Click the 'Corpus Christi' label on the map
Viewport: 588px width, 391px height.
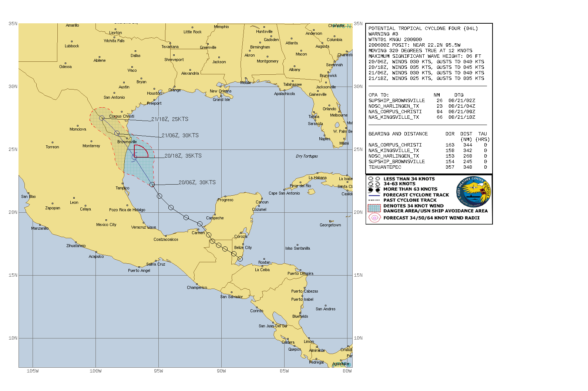(x=122, y=116)
